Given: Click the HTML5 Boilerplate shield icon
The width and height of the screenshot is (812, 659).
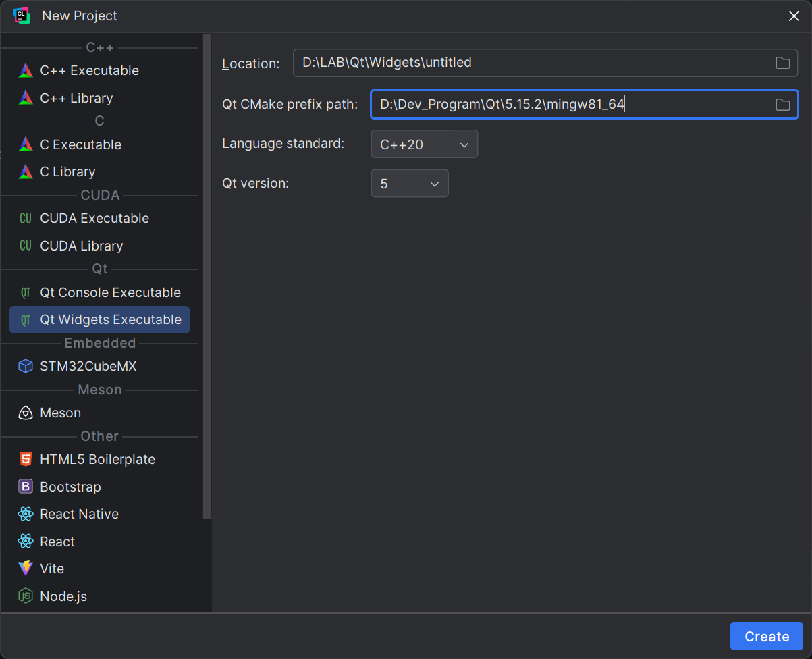Looking at the screenshot, I should (26, 459).
